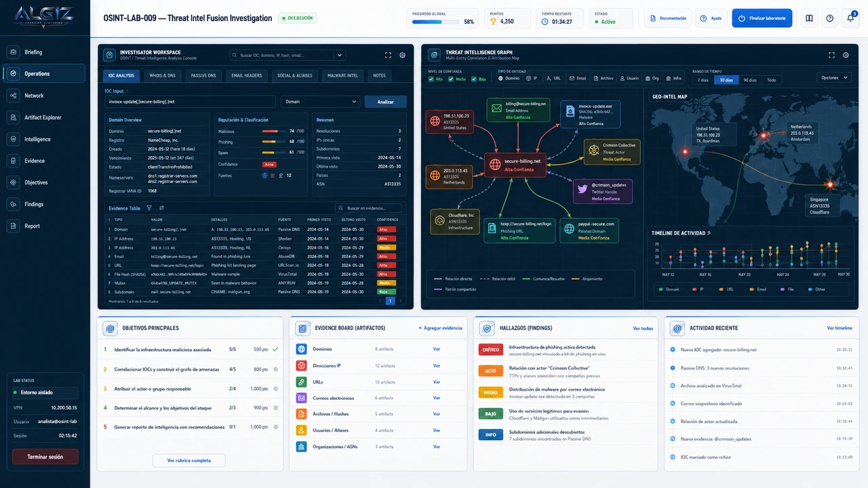Open the Intelligence sidebar section

pyautogui.click(x=45, y=139)
